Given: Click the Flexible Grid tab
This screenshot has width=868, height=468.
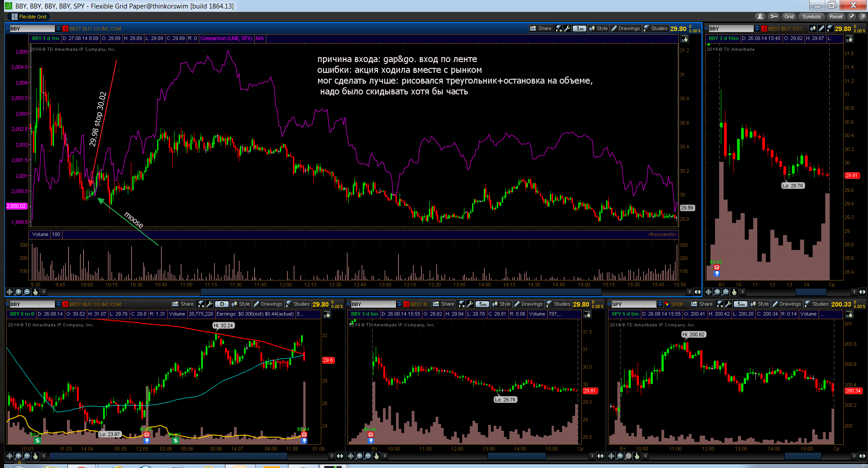Looking at the screenshot, I should pyautogui.click(x=29, y=17).
